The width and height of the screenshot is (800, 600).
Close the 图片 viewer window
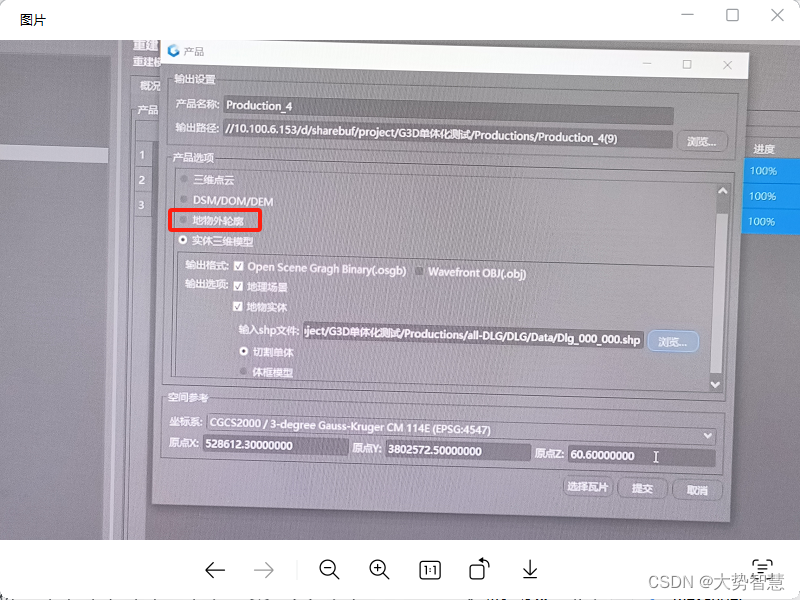[777, 15]
